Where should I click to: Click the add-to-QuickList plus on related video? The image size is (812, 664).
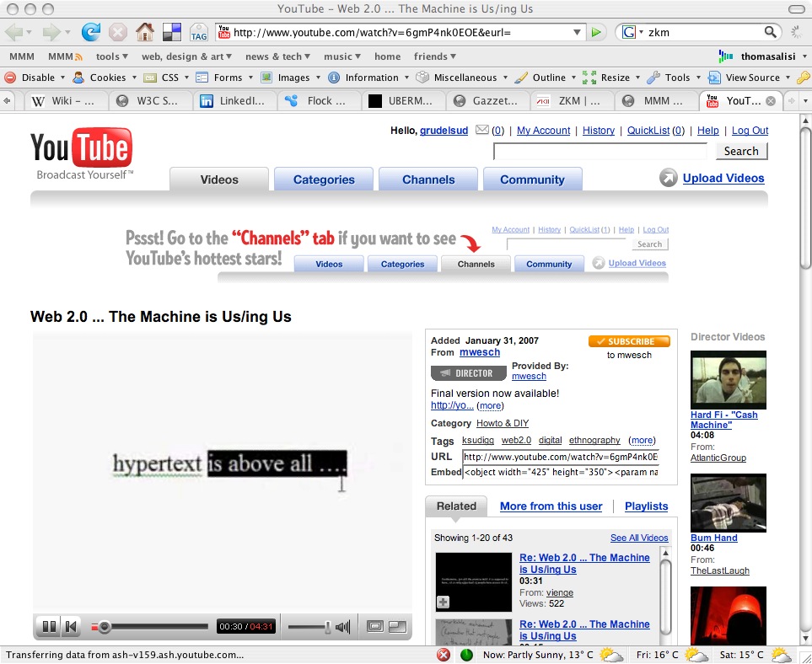[444, 602]
